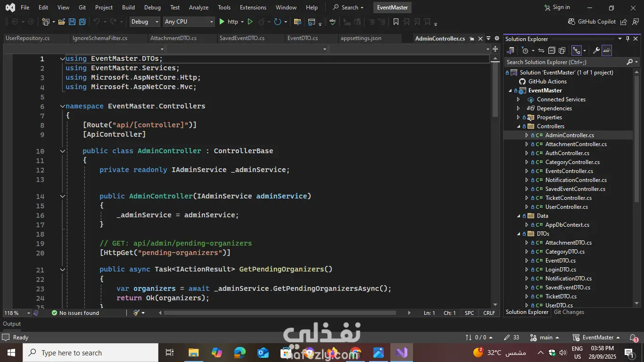
Task: Expand the Dependencies node
Action: (519, 108)
